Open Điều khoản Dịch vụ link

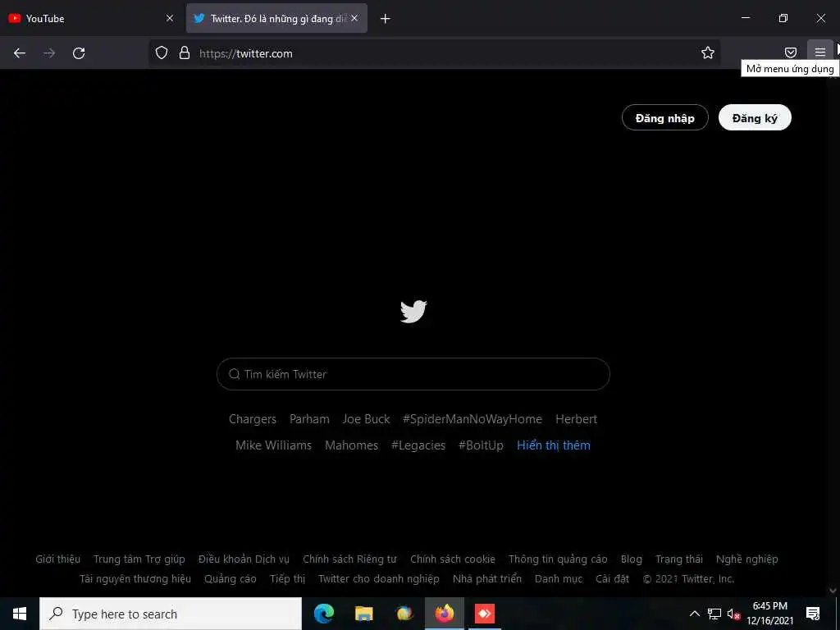point(244,559)
